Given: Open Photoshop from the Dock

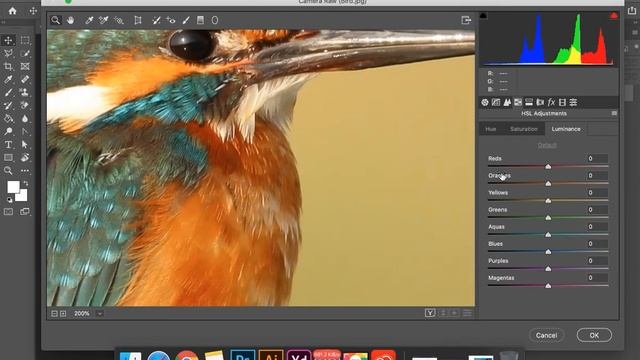Looking at the screenshot, I should [242, 356].
